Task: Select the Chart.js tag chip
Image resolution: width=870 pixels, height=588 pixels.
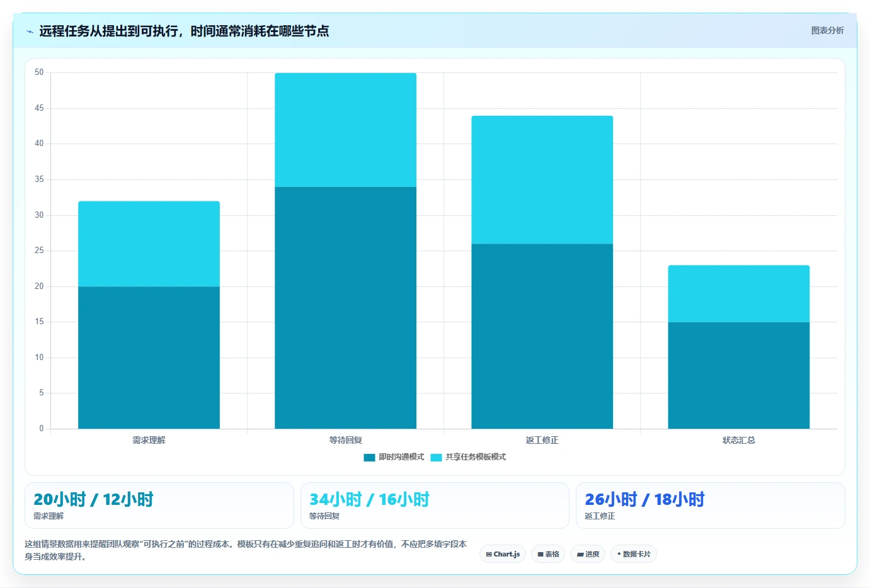Action: (503, 554)
